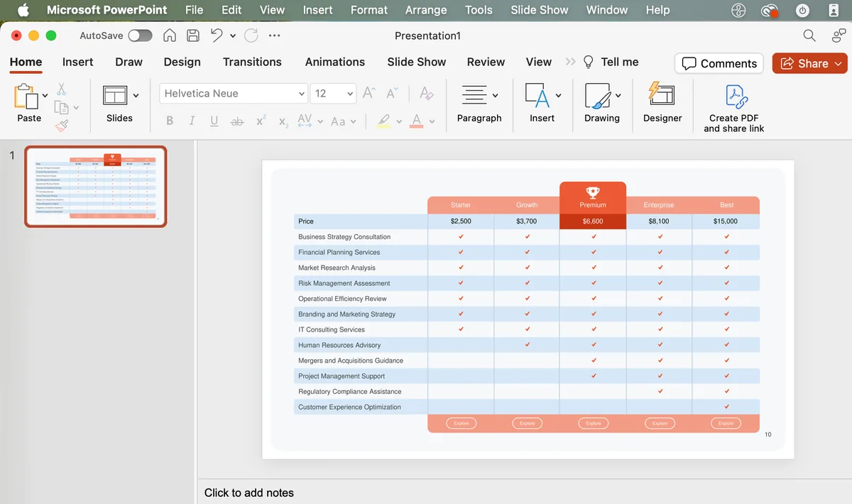Viewport: 852px width, 504px height.
Task: Switch to the Insert ribbon tab
Action: coord(77,62)
